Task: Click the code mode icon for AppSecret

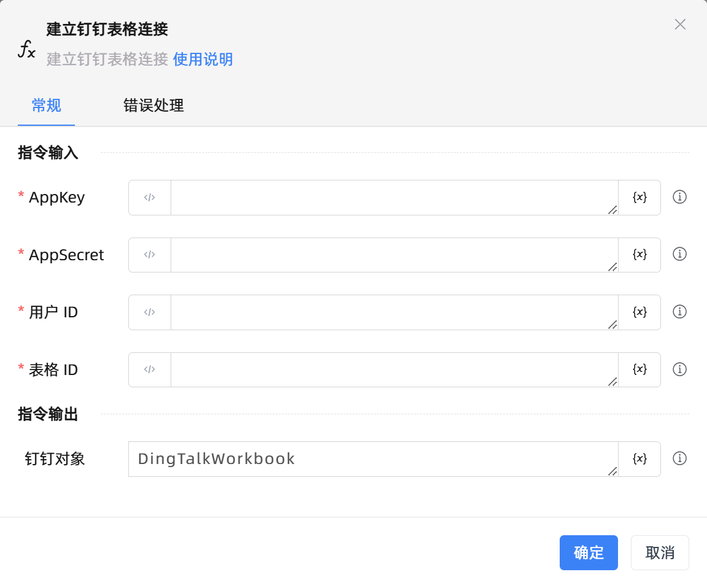Action: [x=150, y=255]
